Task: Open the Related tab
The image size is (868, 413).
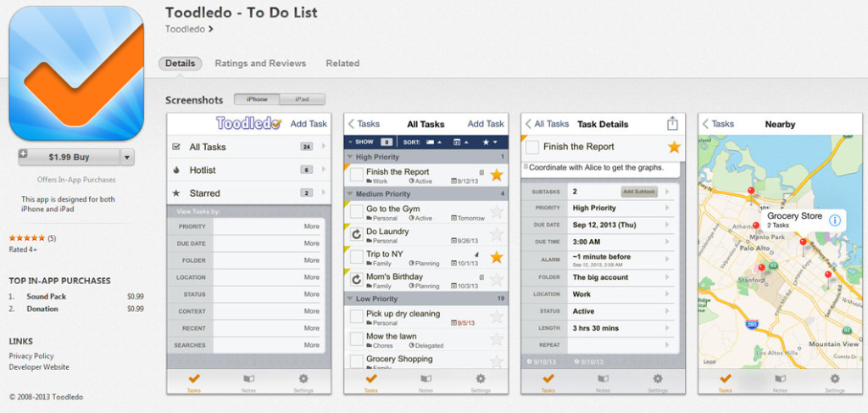Action: click(x=342, y=63)
